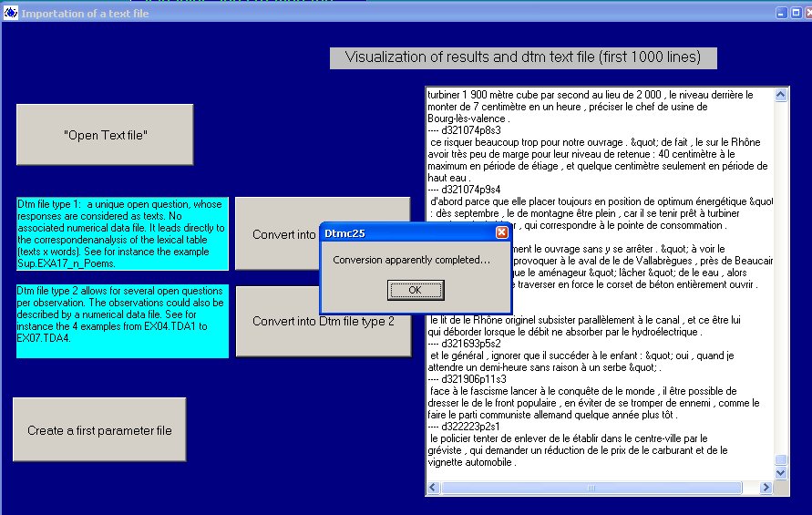Click the Dtm file type 1 description
812x515 pixels.
pyautogui.click(x=122, y=233)
